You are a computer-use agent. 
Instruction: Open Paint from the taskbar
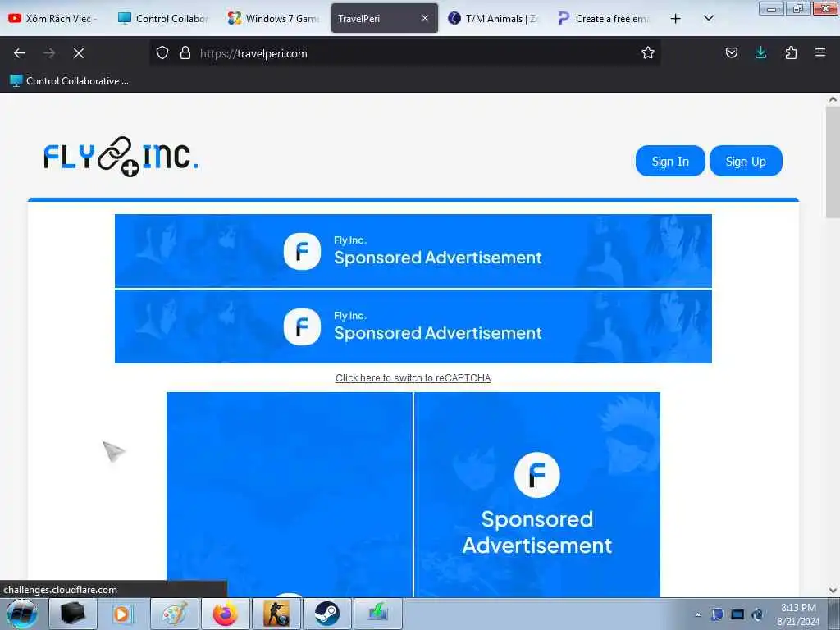click(x=175, y=614)
